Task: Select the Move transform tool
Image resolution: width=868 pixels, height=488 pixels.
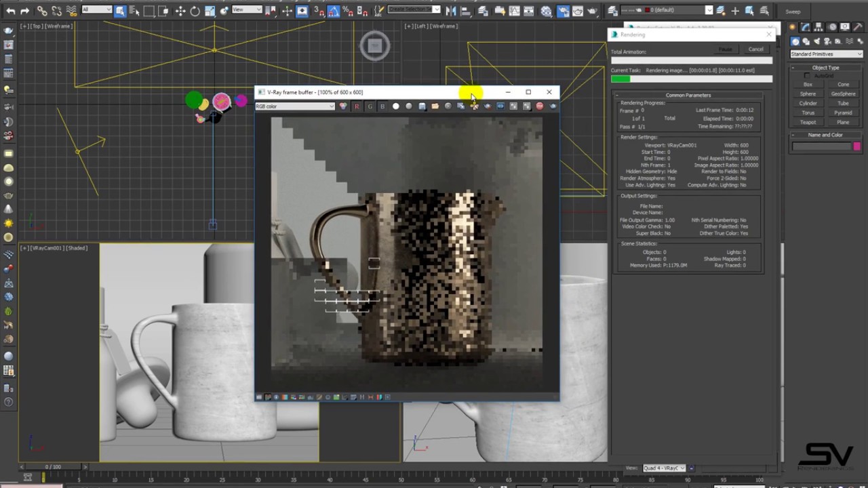Action: [180, 11]
